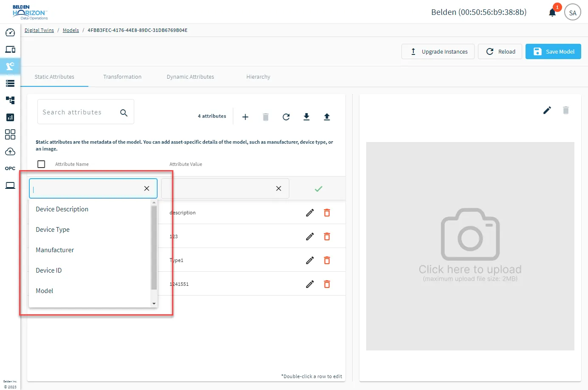Open the OPC sidebar item
Screen dimensions: 588x390
tap(10, 168)
